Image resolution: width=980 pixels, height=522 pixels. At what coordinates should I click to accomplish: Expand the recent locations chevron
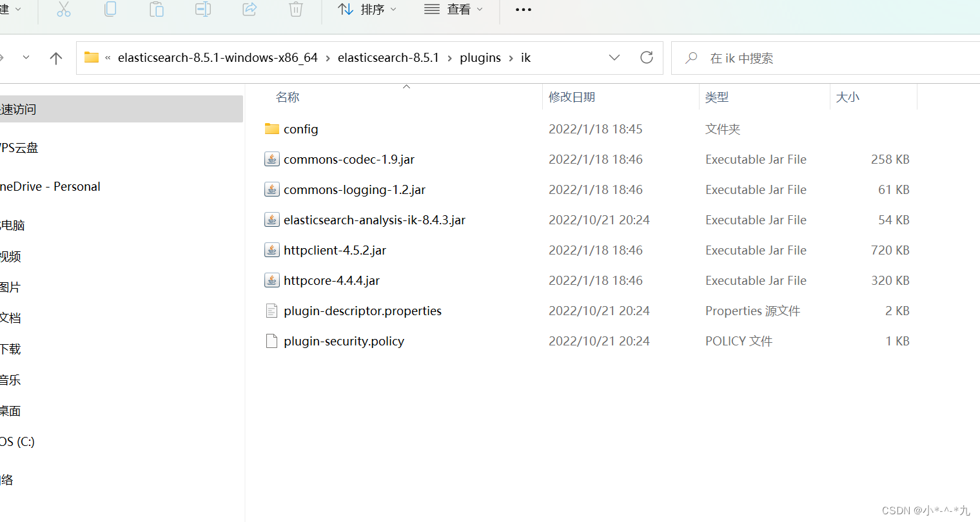[x=26, y=57]
